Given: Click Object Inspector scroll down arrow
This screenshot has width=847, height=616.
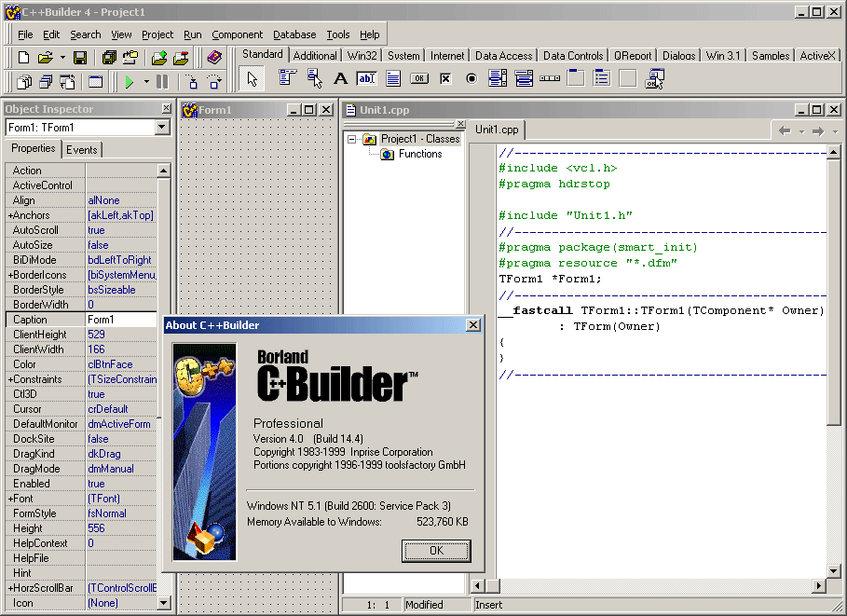Looking at the screenshot, I should coord(163,603).
